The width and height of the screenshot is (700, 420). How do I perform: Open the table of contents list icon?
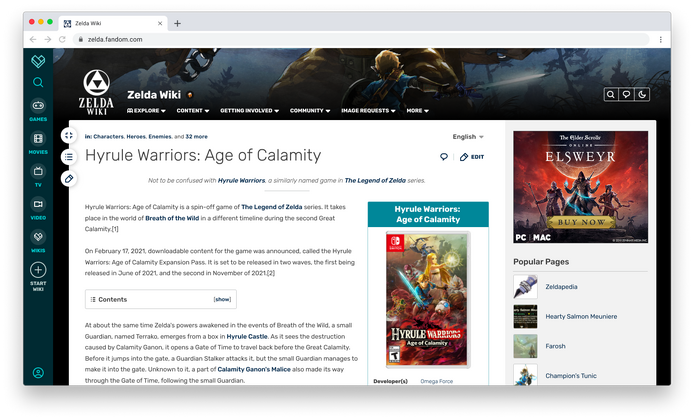[x=69, y=157]
